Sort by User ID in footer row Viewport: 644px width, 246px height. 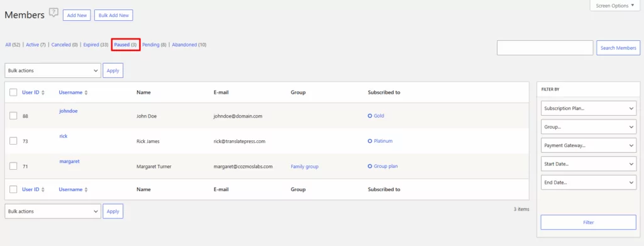33,190
